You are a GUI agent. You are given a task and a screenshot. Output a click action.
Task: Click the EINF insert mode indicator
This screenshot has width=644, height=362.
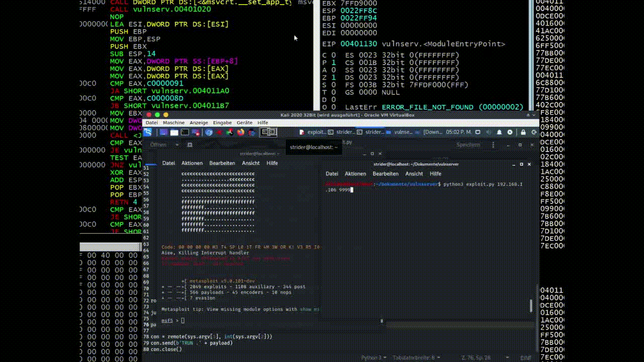pyautogui.click(x=526, y=357)
